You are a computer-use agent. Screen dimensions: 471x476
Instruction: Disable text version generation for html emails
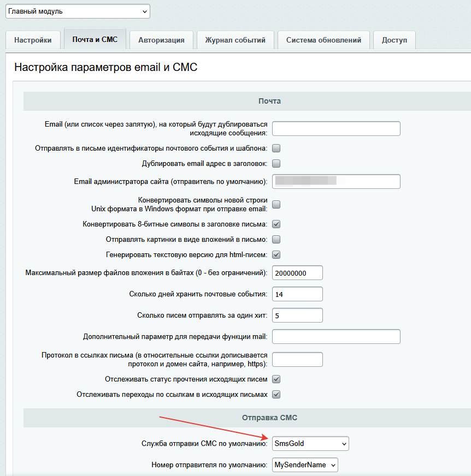(276, 254)
